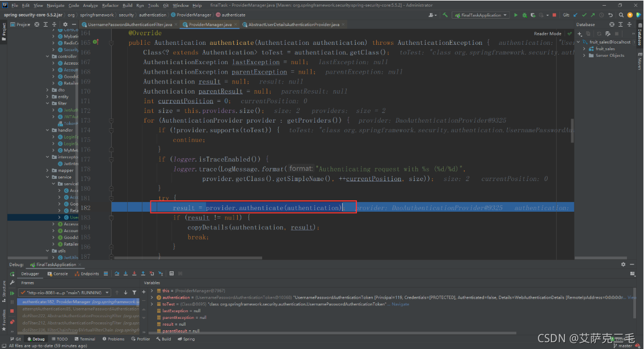Open the Navigate menu
Screen dimensions: 644x349
(56, 5)
